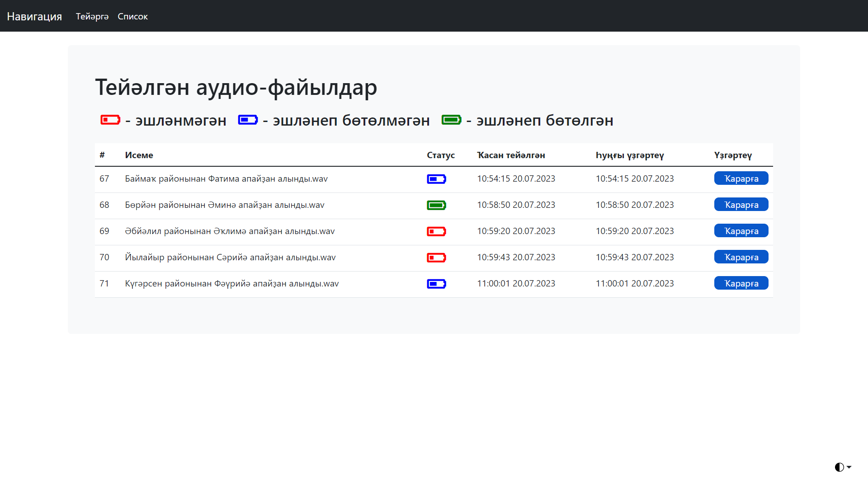Click green status icon in row 68
The width and height of the screenshot is (868, 488).
(x=436, y=206)
